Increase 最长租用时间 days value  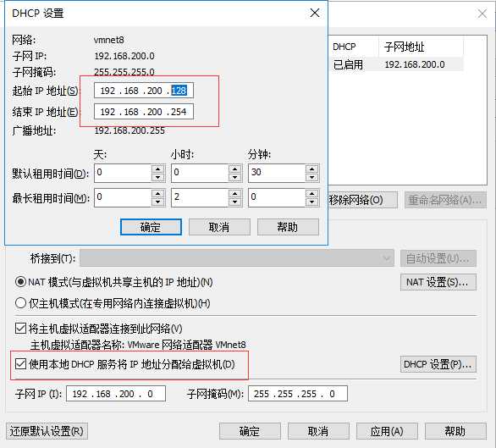(157, 193)
